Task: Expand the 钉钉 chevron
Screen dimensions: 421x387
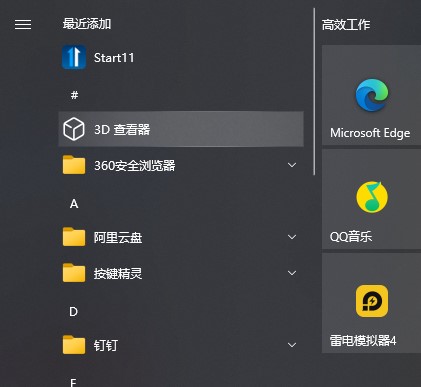Action: (292, 345)
